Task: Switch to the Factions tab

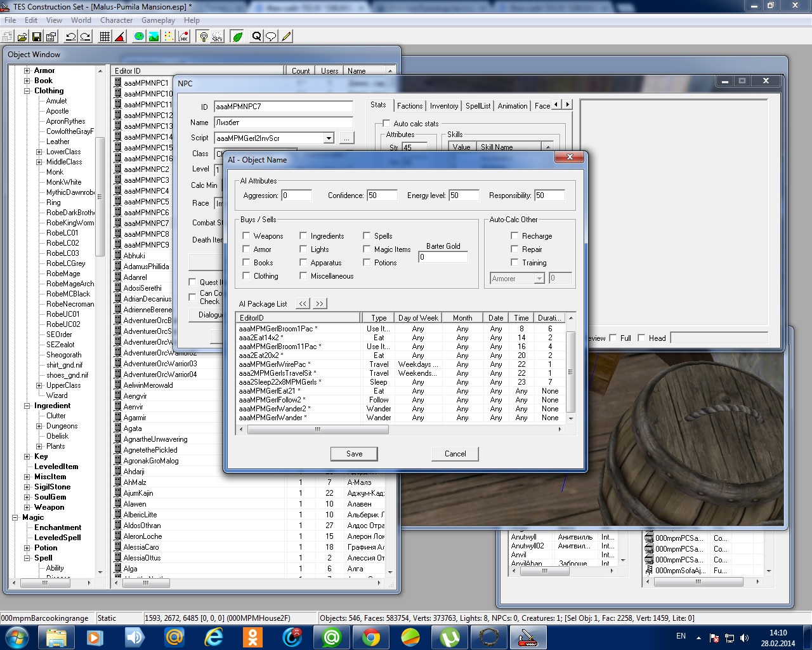Action: 410,106
